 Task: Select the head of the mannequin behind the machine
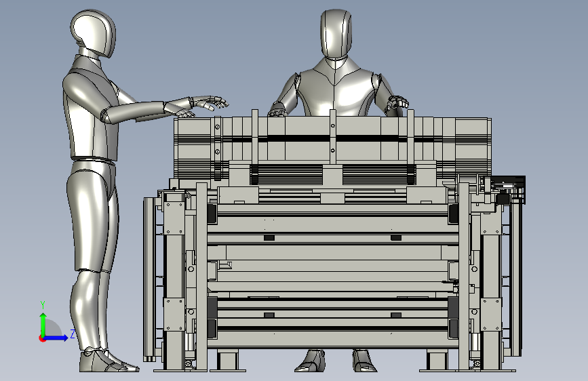tap(336, 34)
